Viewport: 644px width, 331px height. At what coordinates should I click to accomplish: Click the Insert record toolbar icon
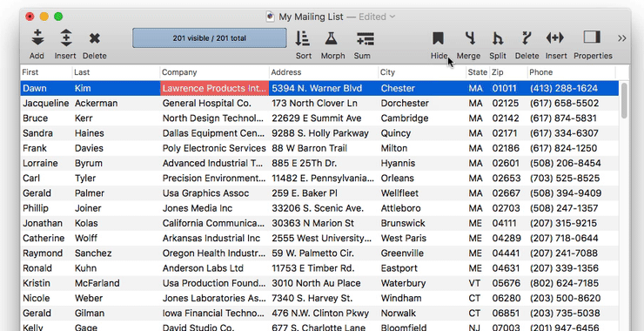[x=66, y=37]
